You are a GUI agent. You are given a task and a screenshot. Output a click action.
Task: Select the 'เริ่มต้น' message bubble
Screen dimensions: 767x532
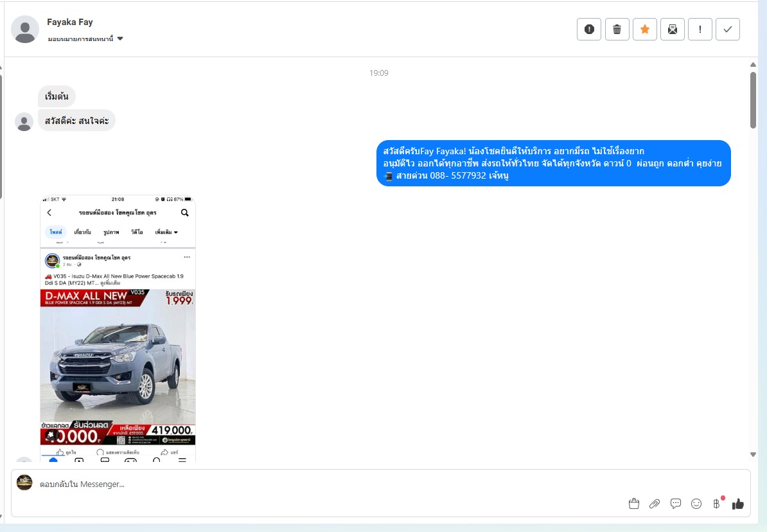(57, 96)
